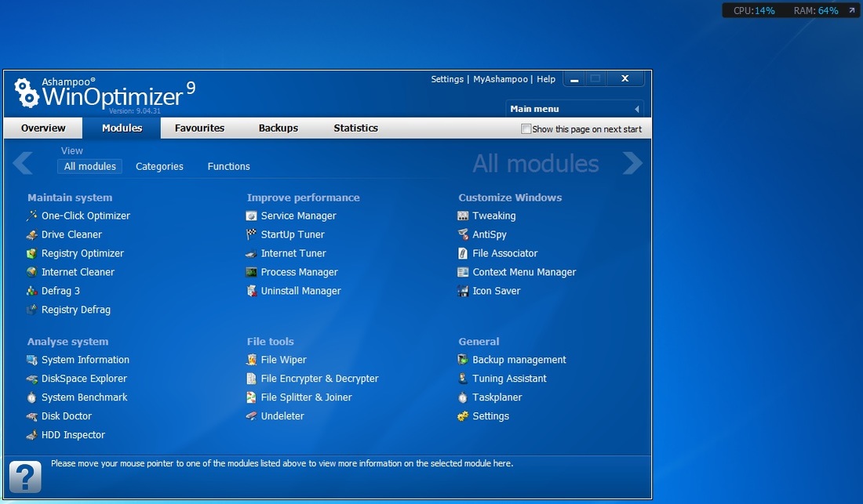The height and width of the screenshot is (504, 863).
Task: Select the All modules view
Action: 89,166
